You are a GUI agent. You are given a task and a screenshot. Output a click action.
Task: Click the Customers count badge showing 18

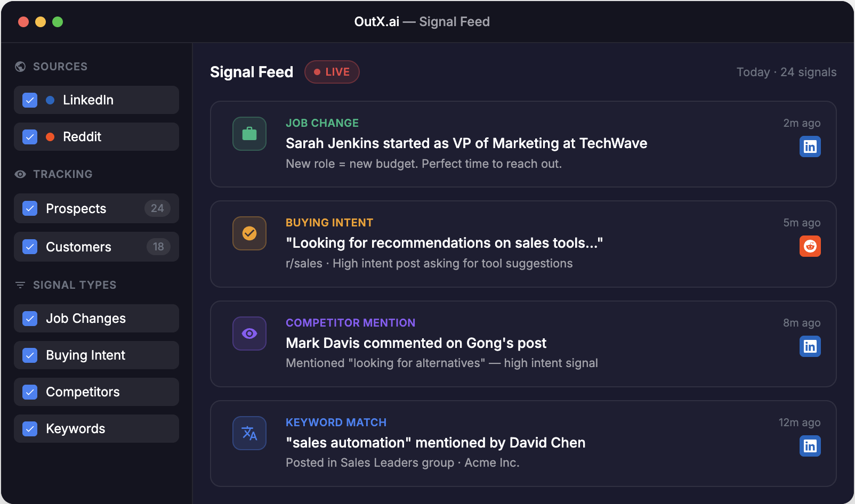point(158,247)
